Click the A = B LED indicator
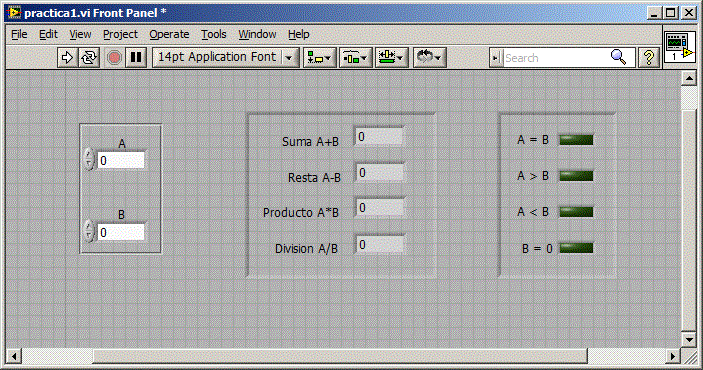 tap(576, 140)
